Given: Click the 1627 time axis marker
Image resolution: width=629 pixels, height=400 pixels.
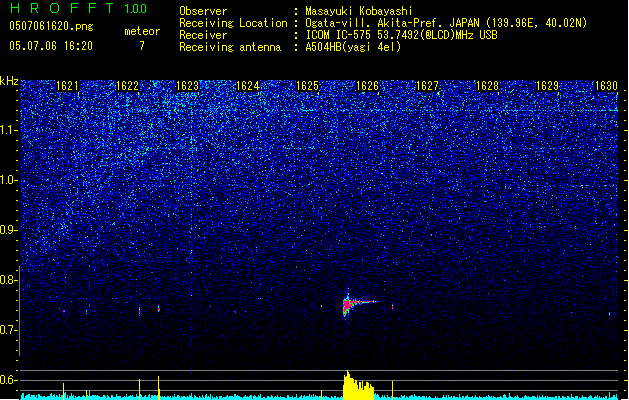Looking at the screenshot, I should click(427, 86).
